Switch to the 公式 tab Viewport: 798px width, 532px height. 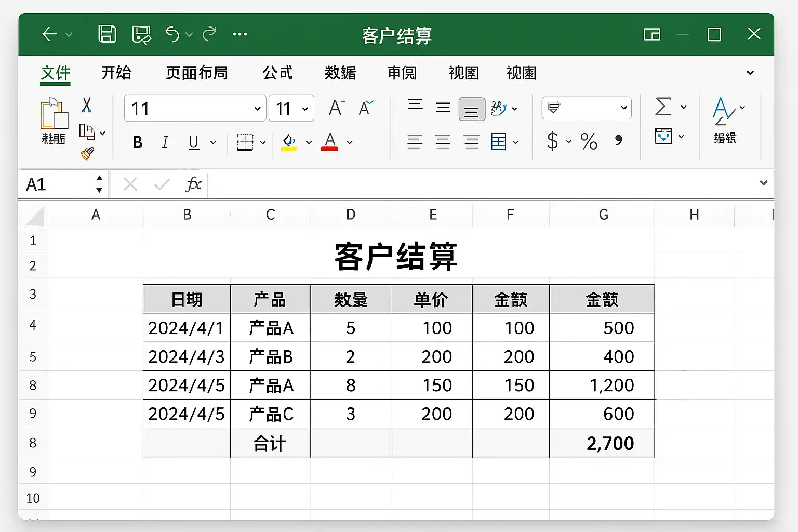pyautogui.click(x=277, y=73)
